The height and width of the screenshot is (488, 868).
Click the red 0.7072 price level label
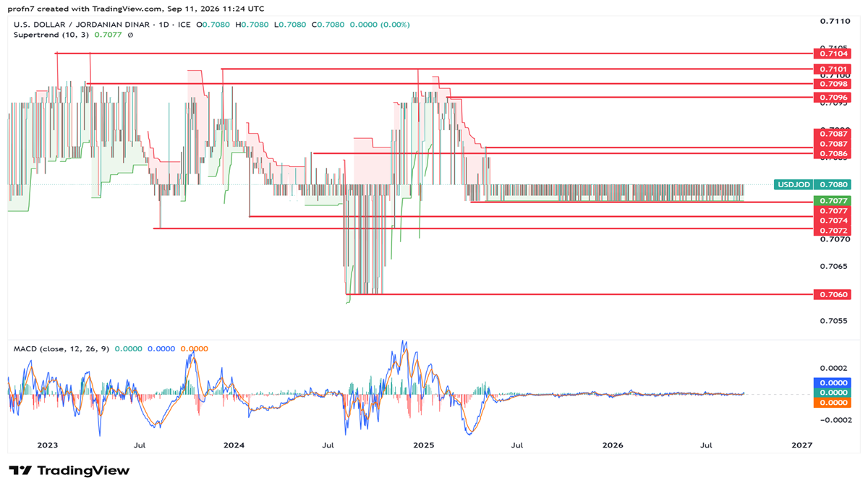pos(833,231)
